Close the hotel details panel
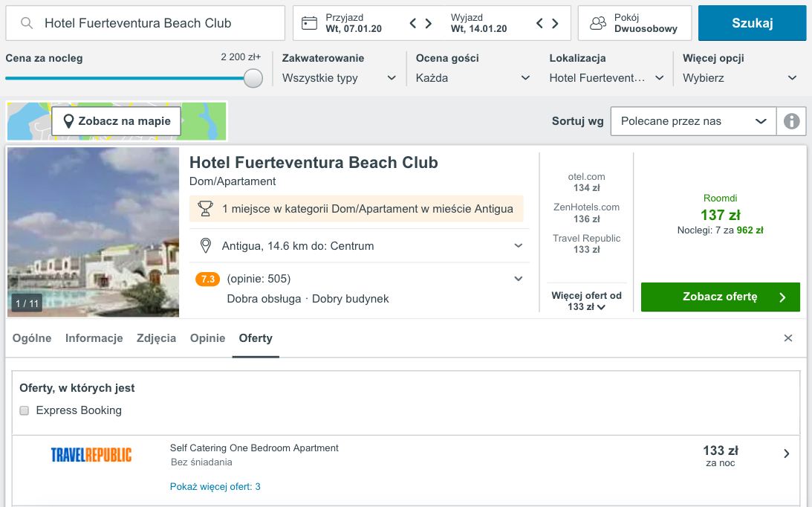 pyautogui.click(x=788, y=338)
